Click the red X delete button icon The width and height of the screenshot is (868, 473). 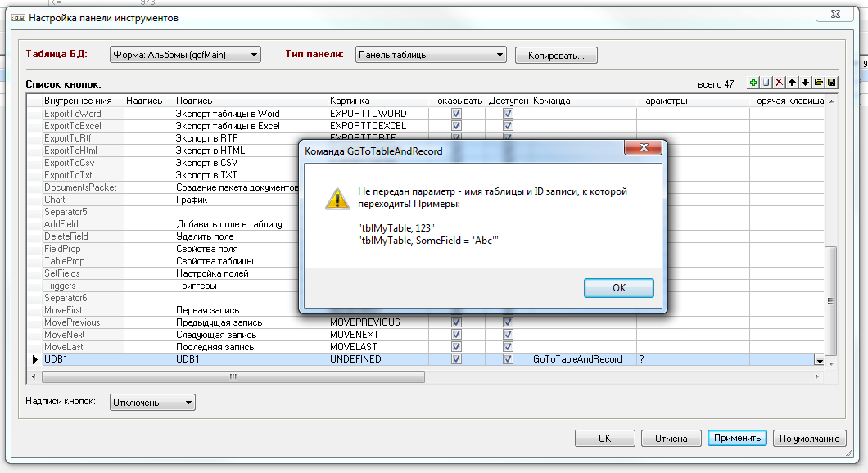pyautogui.click(x=780, y=83)
